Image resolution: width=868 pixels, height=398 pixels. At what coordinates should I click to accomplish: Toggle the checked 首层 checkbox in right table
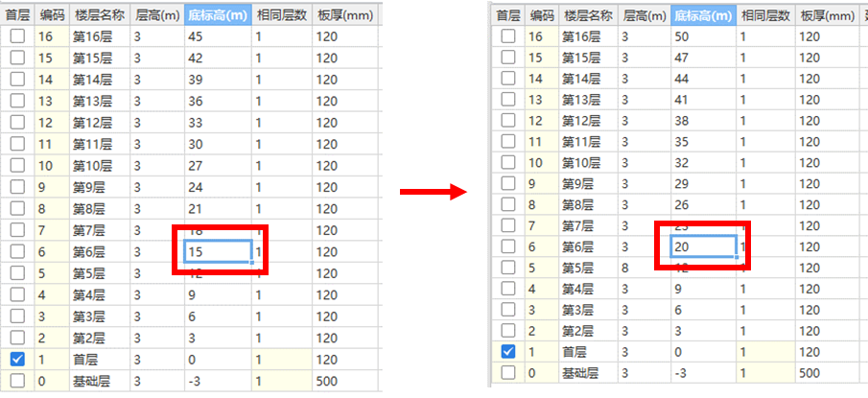508,351
